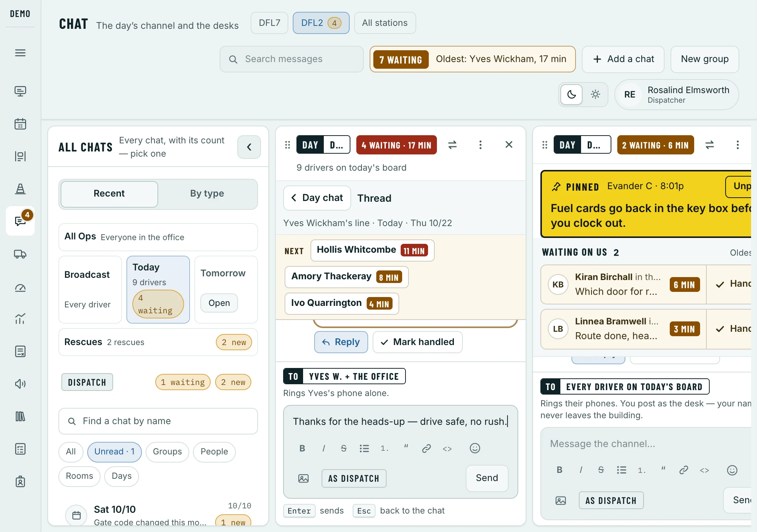Click swap arrows in the 4 WAITING panel

(x=452, y=145)
